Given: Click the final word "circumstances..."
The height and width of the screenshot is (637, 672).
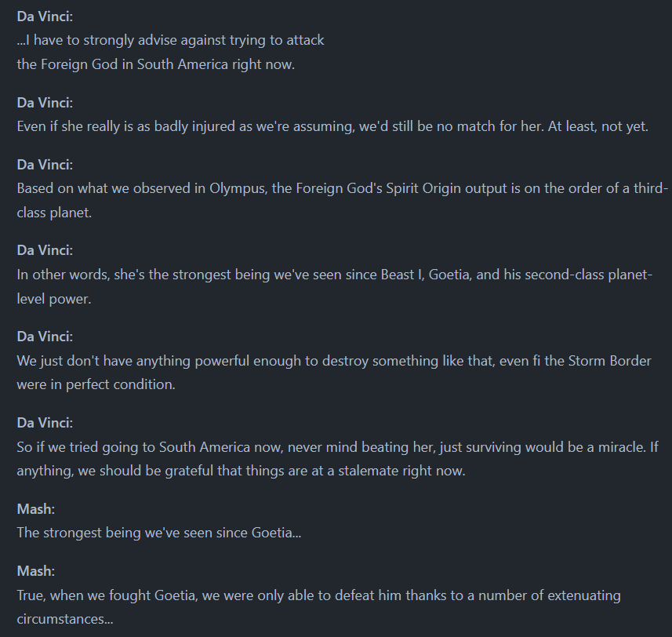Looking at the screenshot, I should tap(65, 619).
